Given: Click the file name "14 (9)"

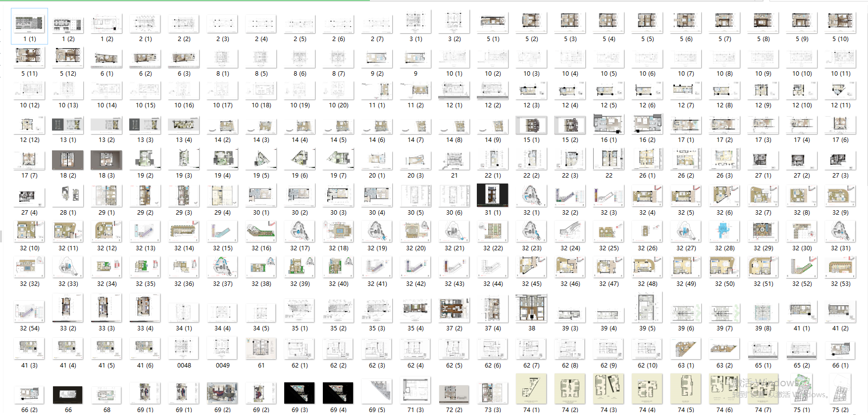Looking at the screenshot, I should (x=493, y=139).
